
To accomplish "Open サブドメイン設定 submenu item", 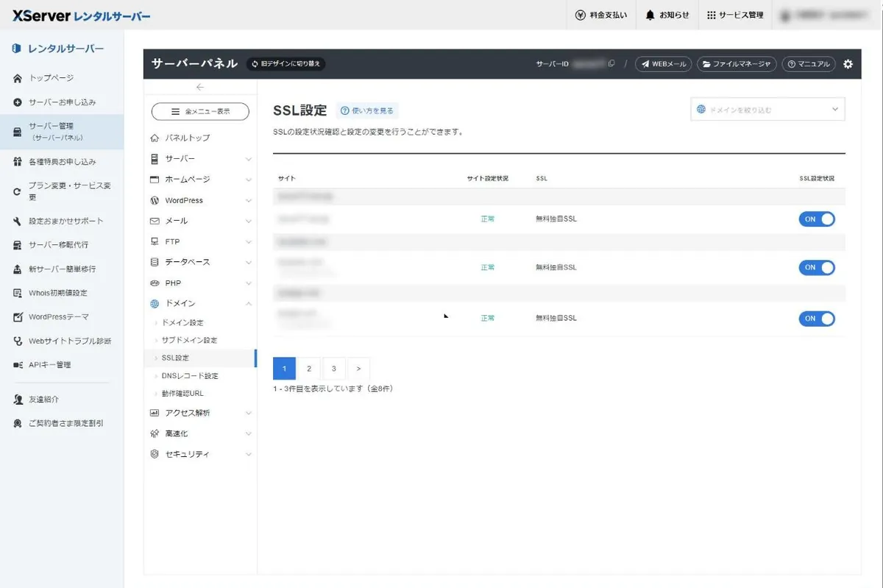I will point(189,341).
